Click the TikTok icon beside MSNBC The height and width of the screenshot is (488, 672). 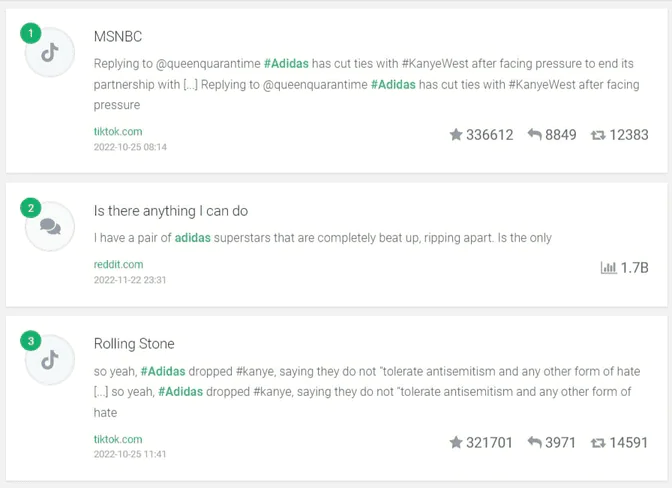tap(50, 53)
